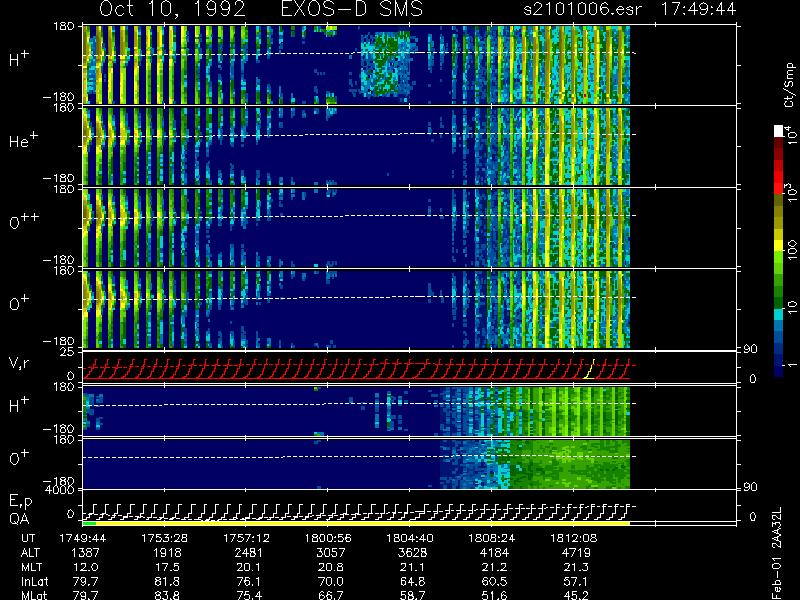
Task: Click the "E,p" panel label
Action: tap(21, 502)
